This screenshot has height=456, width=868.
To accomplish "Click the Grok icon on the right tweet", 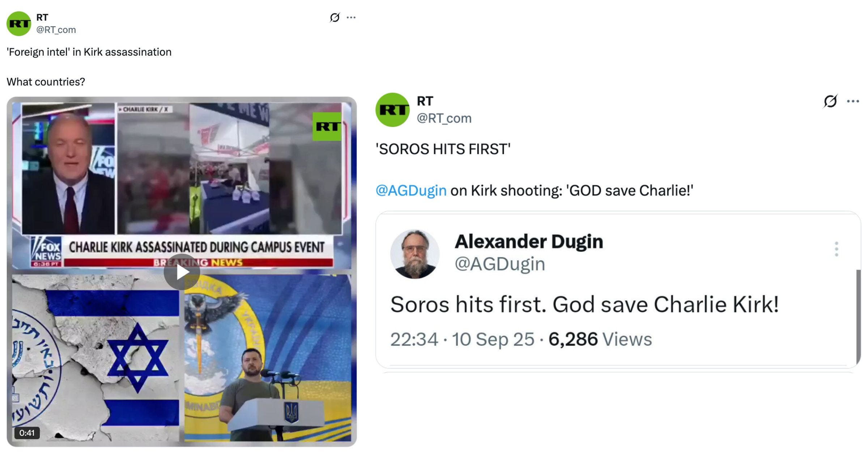I will (x=830, y=101).
